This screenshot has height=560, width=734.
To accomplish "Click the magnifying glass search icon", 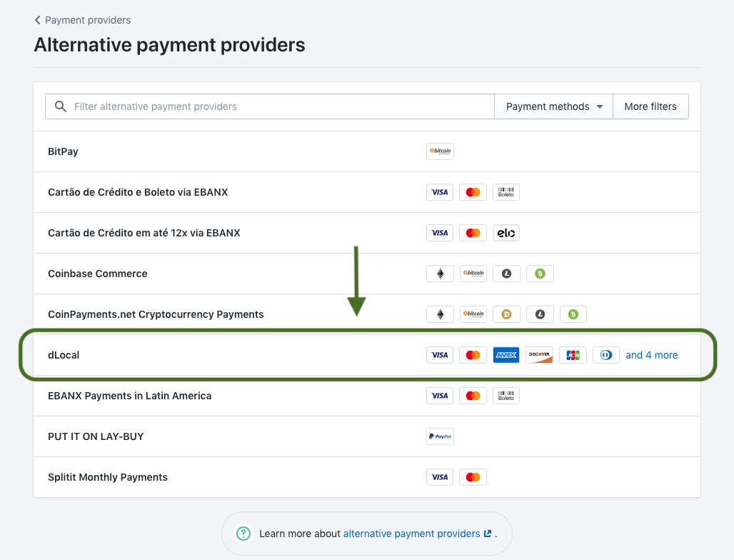I will pos(61,106).
